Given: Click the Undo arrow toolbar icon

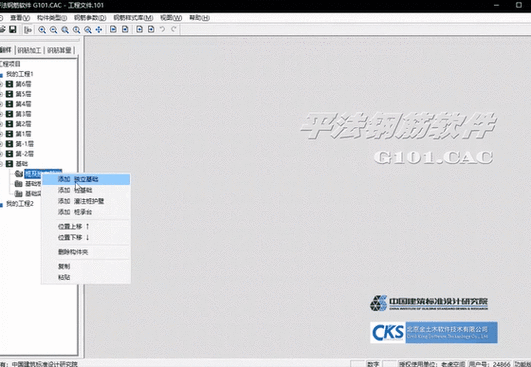Looking at the screenshot, I should point(163,29).
